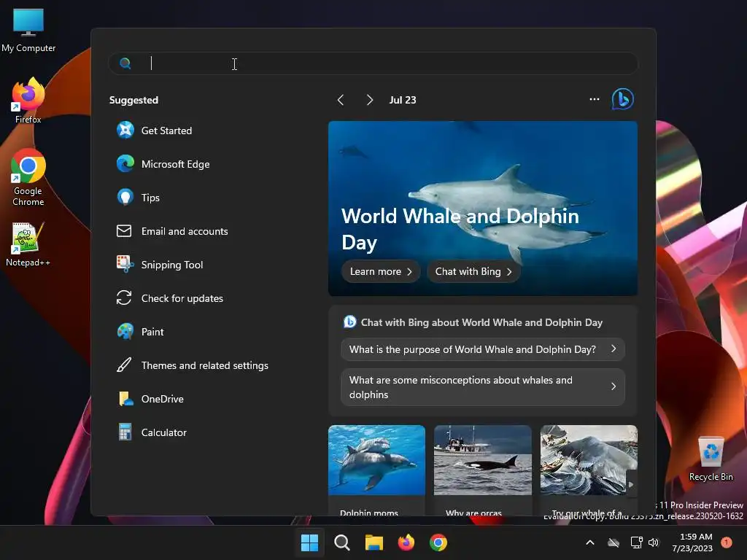Expand chevron on misconceptions question row
Image resolution: width=747 pixels, height=560 pixels.
click(614, 386)
